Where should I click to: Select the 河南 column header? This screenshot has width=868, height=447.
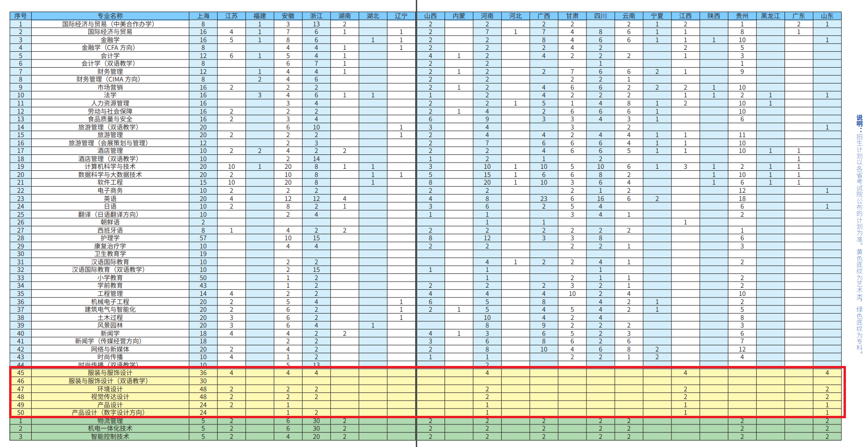coord(487,16)
